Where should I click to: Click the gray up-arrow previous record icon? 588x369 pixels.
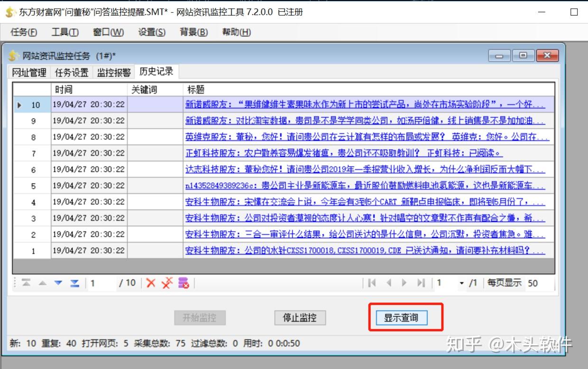point(42,283)
